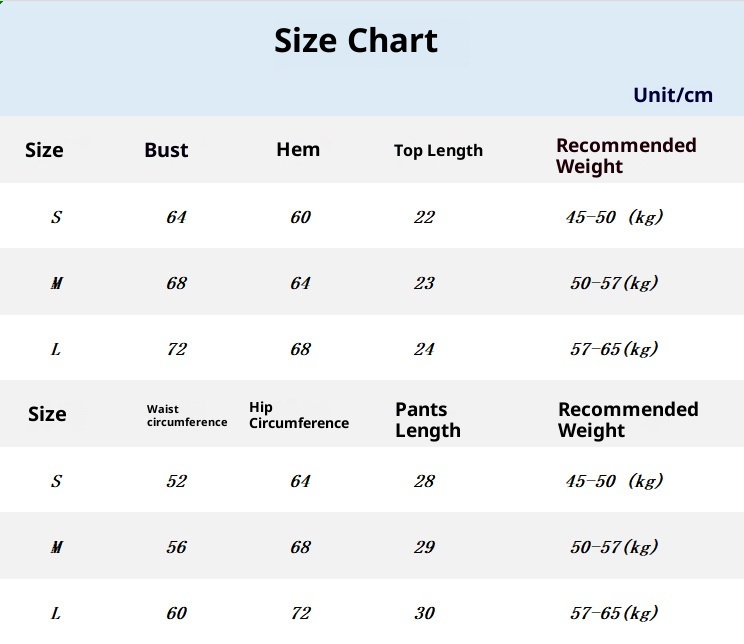Select the Bust column header
Screen dimensions: 744x644
(166, 150)
